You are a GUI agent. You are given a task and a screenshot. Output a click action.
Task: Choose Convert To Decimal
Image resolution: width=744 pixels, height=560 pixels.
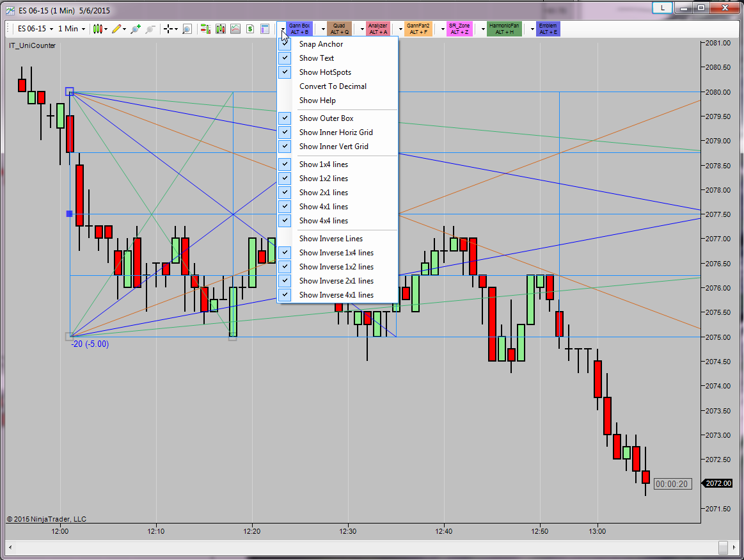pyautogui.click(x=337, y=86)
